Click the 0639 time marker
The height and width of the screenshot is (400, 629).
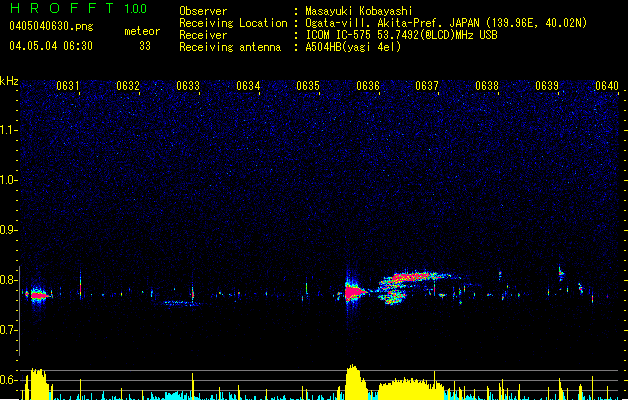(547, 86)
